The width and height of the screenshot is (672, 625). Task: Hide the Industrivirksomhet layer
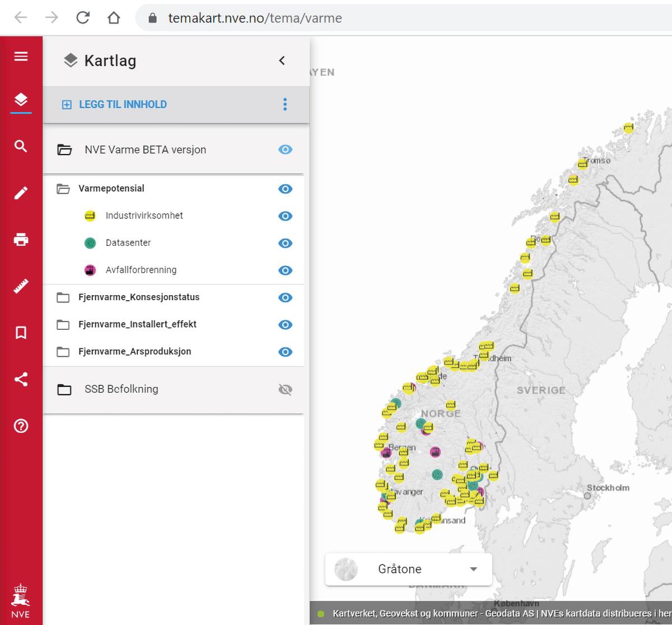click(x=285, y=216)
